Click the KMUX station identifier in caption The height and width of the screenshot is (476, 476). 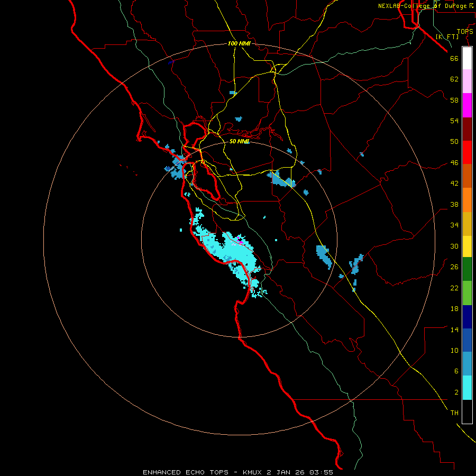pyautogui.click(x=253, y=472)
